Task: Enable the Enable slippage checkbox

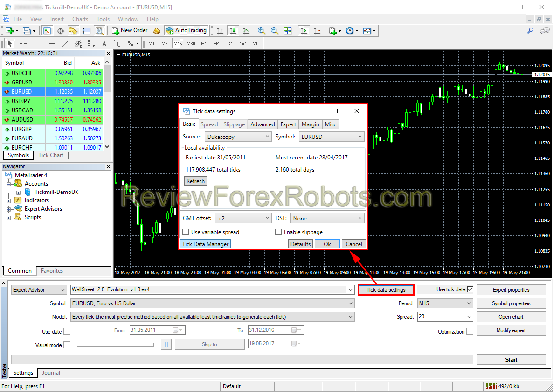Action: coord(278,232)
